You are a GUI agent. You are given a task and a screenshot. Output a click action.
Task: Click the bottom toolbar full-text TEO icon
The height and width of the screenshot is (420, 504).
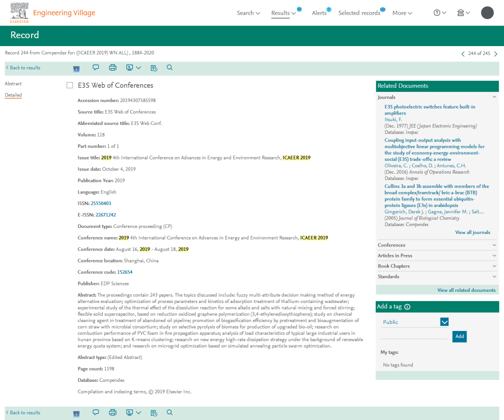(76, 414)
